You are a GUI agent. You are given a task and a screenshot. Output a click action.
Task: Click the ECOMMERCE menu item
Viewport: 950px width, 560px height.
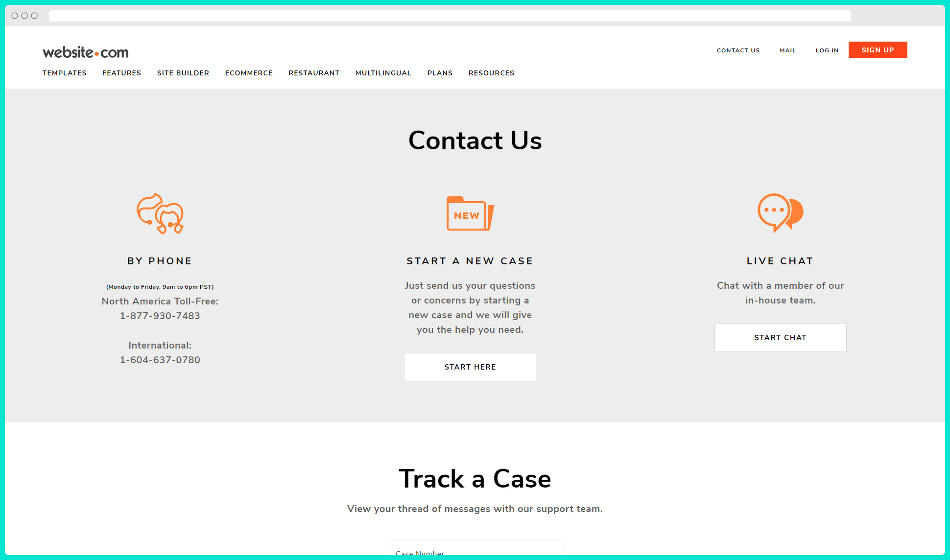pos(248,72)
